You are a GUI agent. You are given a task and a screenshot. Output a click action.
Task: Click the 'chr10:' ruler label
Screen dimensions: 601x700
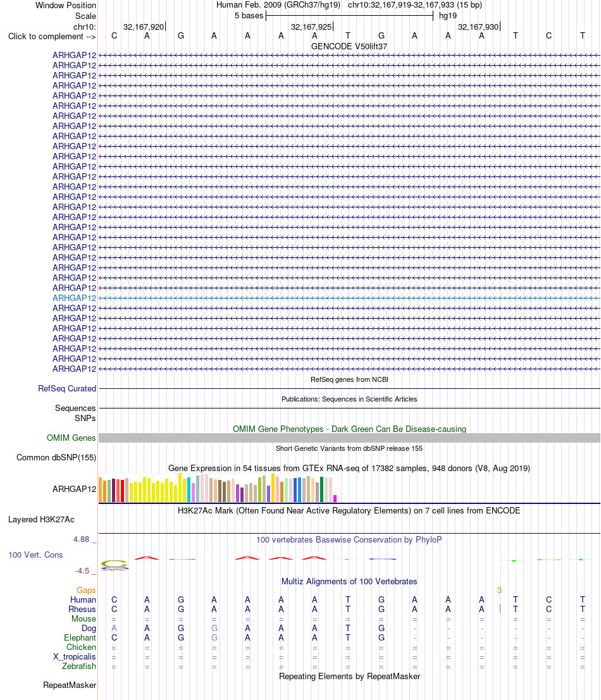click(85, 27)
